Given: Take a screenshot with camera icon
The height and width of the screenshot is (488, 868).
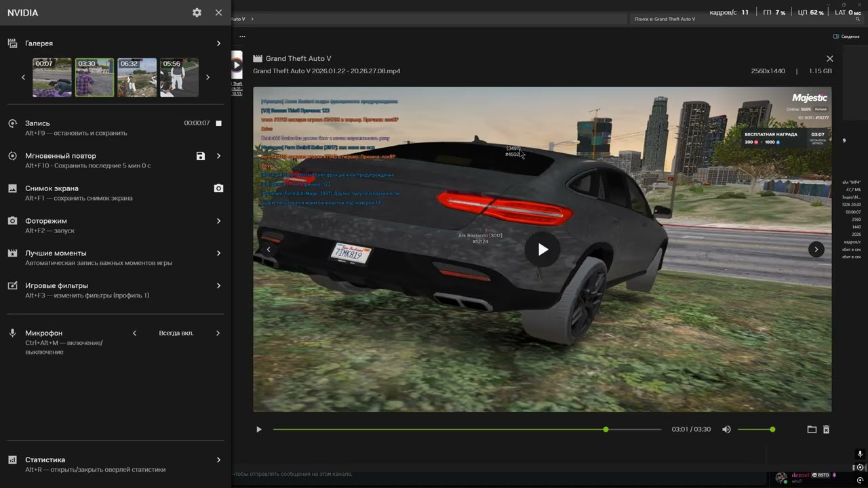Looking at the screenshot, I should [218, 188].
